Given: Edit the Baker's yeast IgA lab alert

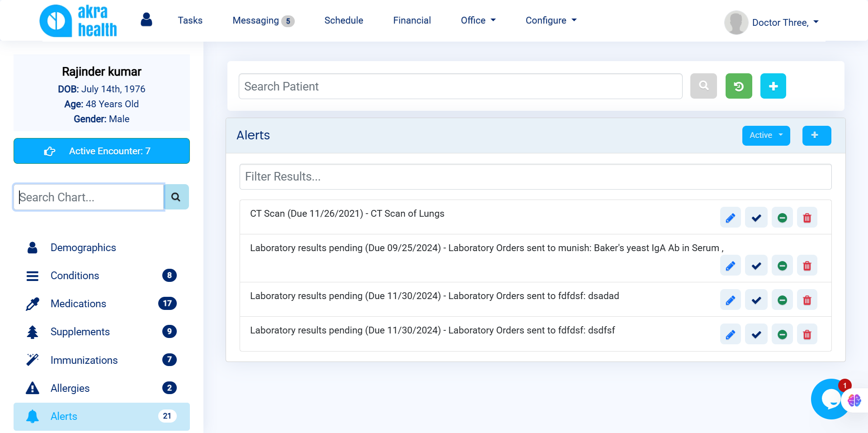Looking at the screenshot, I should coord(730,266).
